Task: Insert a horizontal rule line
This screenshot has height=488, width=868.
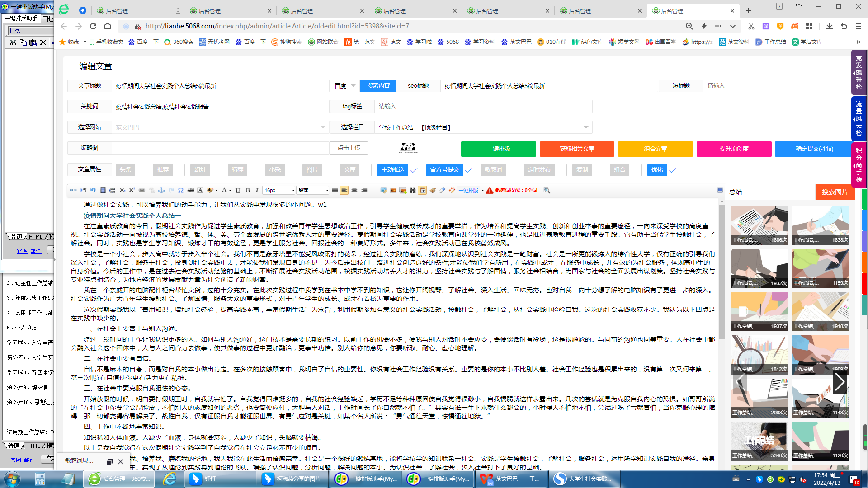Action: (374, 190)
